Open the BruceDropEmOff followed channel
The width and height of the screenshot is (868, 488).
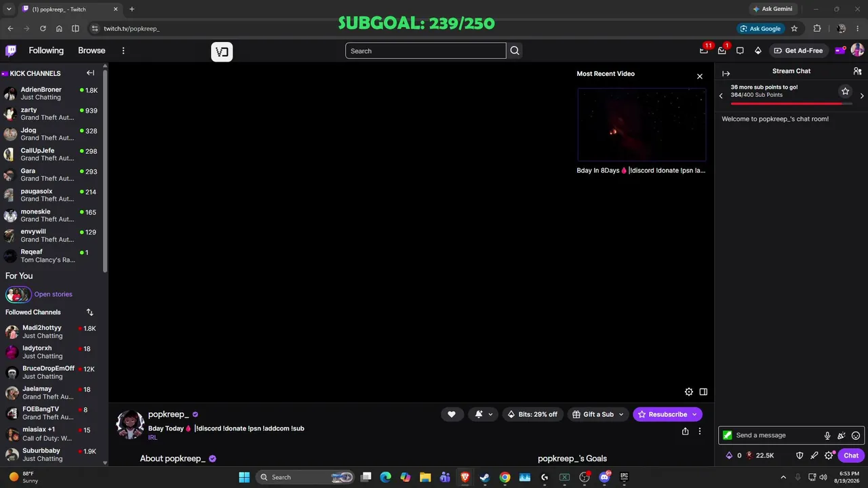click(52, 373)
